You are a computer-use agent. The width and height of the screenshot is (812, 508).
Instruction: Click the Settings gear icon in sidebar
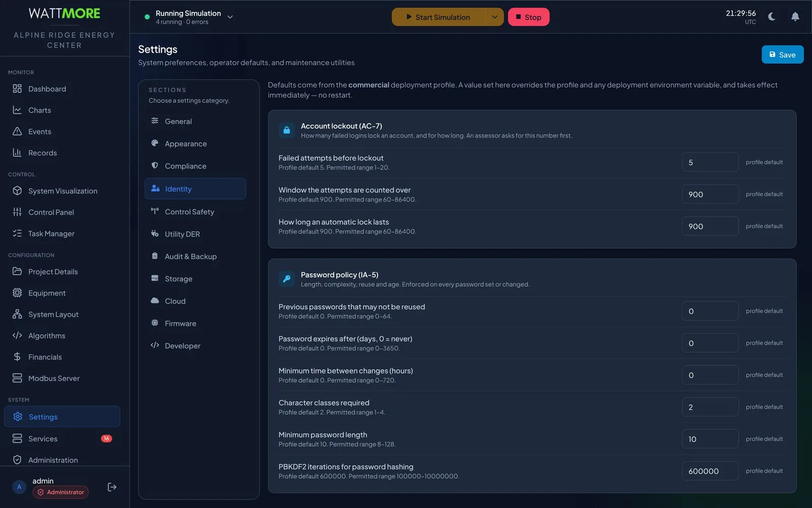(18, 417)
